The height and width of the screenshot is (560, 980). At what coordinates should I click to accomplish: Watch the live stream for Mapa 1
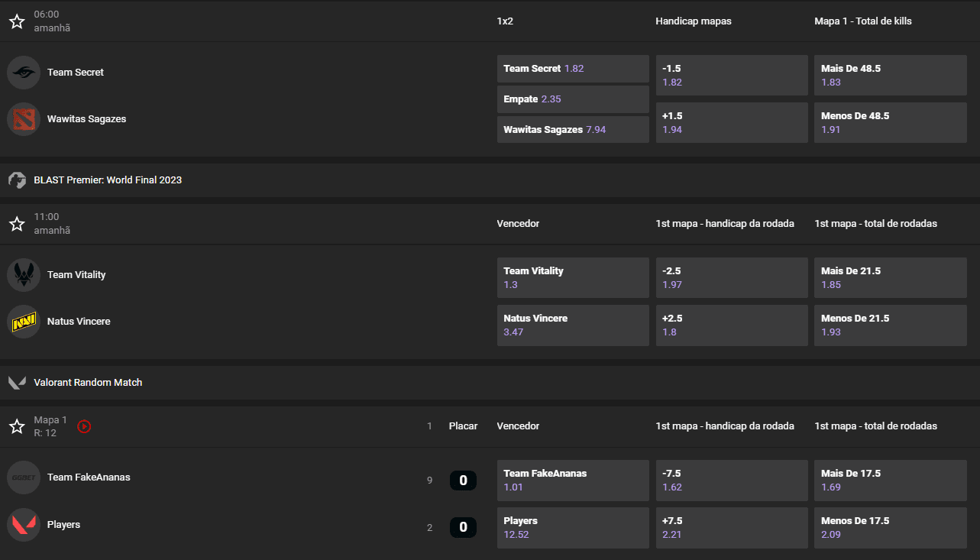84,426
